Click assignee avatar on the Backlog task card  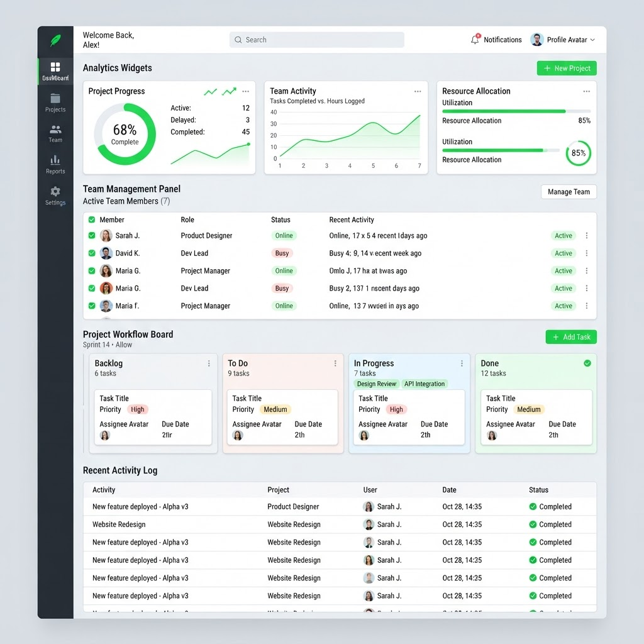coord(105,435)
